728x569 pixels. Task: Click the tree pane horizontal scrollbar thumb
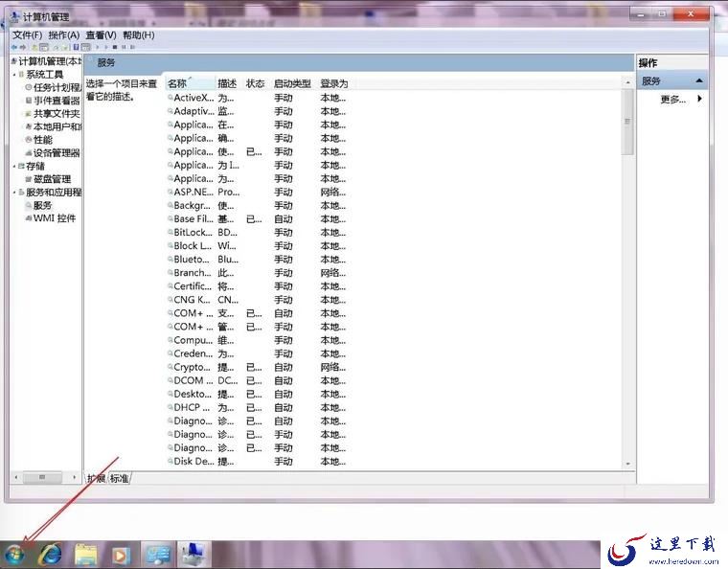pos(42,477)
